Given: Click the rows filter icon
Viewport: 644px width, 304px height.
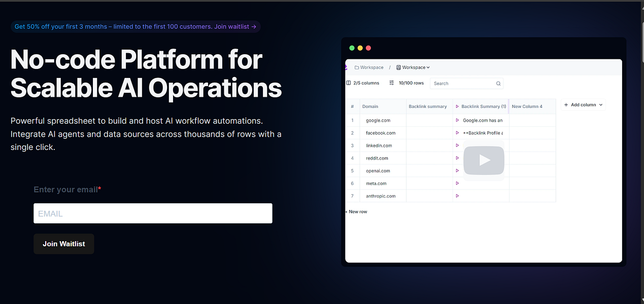Looking at the screenshot, I should point(392,83).
